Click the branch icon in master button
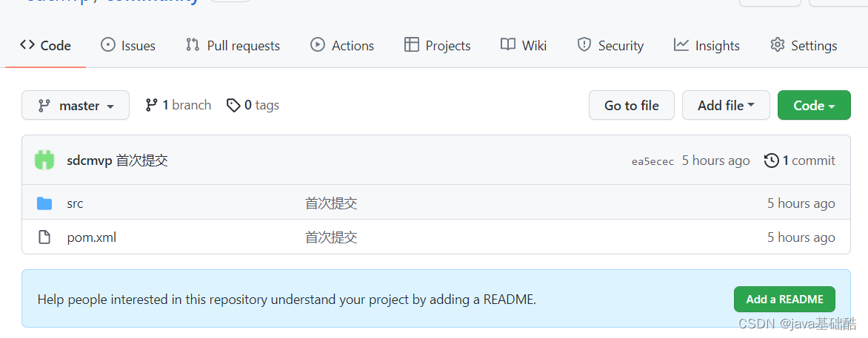 pos(44,106)
